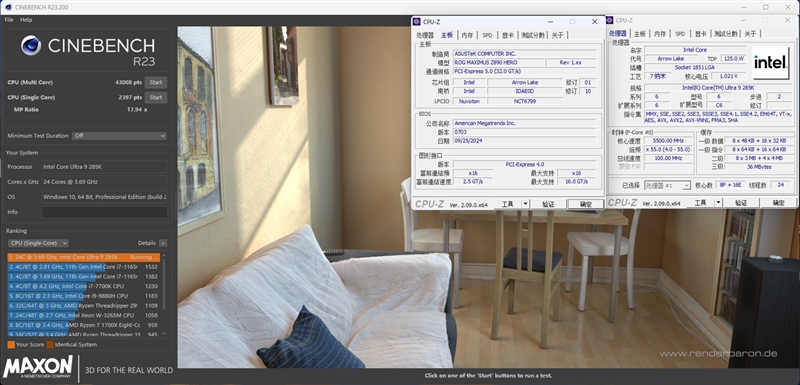This screenshot has height=385, width=800.
Task: Click 工具 button in mainboard CPU-Z window
Action: 508,204
